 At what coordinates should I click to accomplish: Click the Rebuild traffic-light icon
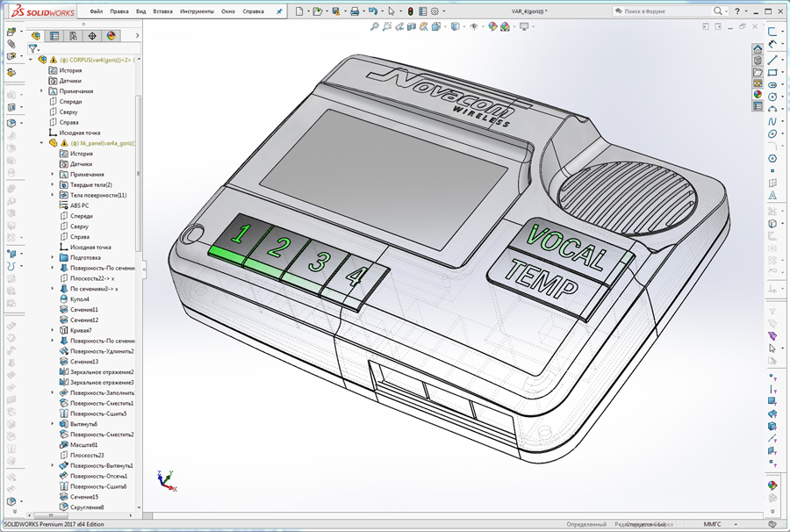[x=411, y=10]
